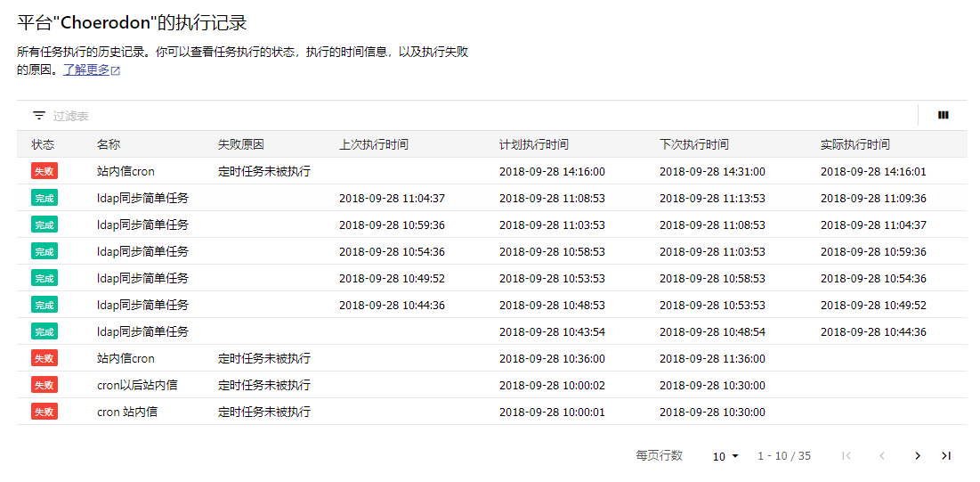Click the 失败原因 column header
The image size is (980, 482).
point(240,144)
